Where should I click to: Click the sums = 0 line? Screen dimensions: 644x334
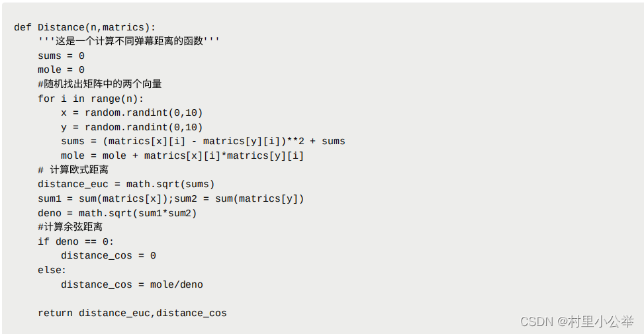point(61,56)
